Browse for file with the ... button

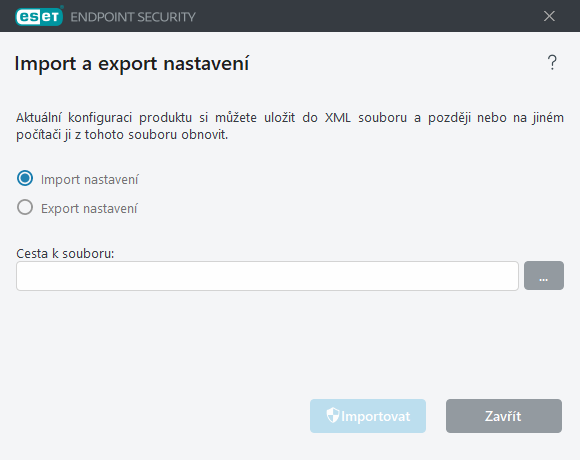(x=544, y=275)
